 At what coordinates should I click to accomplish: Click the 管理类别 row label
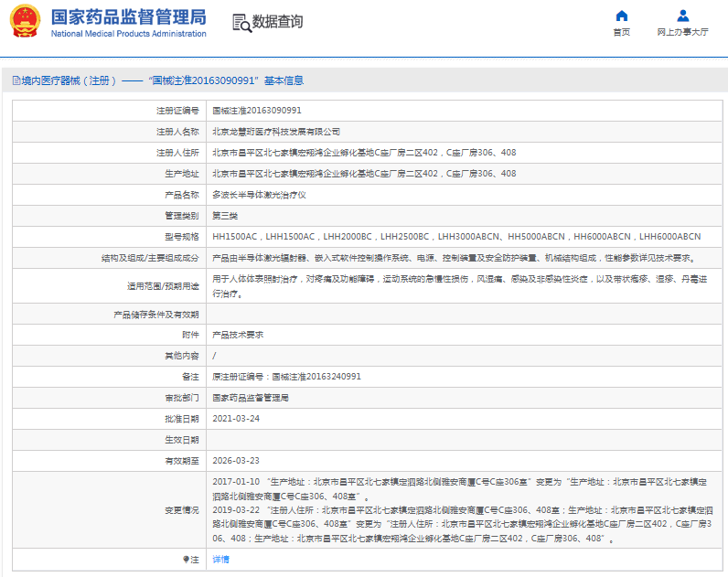point(181,216)
